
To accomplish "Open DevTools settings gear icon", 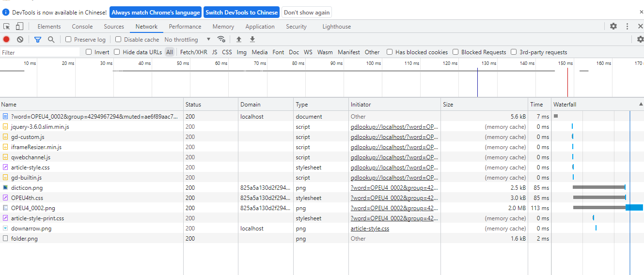I will [x=613, y=26].
